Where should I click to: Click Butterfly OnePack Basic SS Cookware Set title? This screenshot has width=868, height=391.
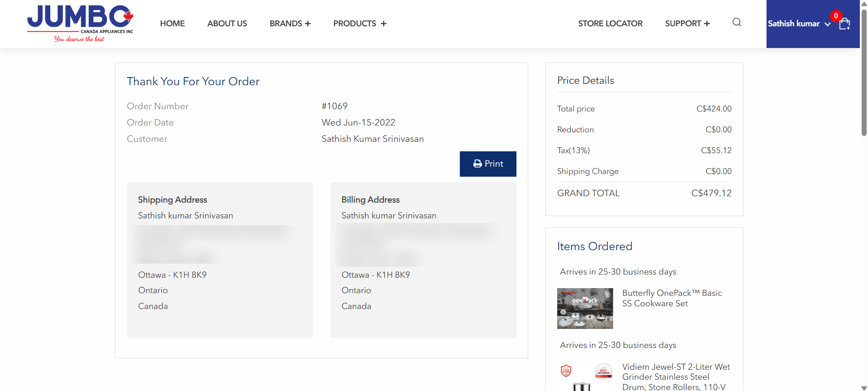672,298
